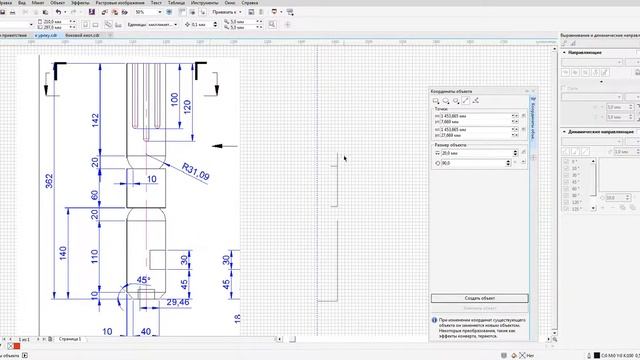Collapse the Dynamic Guides section
This screenshot has height=360, width=640.
[564, 132]
